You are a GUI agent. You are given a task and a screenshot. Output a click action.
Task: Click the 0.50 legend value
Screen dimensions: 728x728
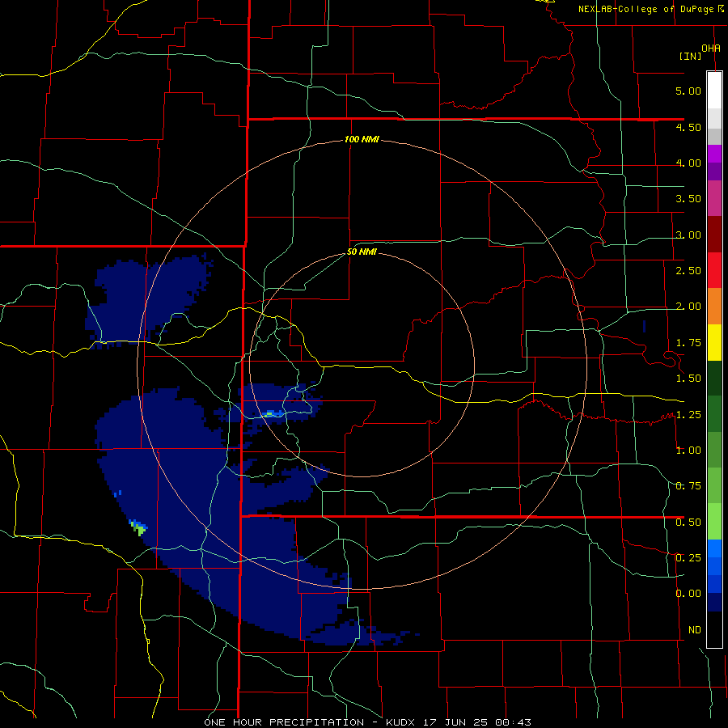[x=688, y=523]
